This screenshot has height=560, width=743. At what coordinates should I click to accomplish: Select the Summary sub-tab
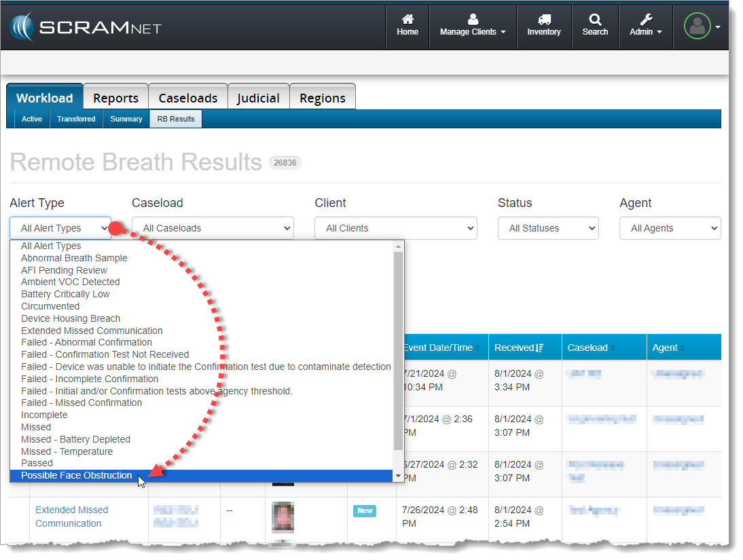coord(126,119)
